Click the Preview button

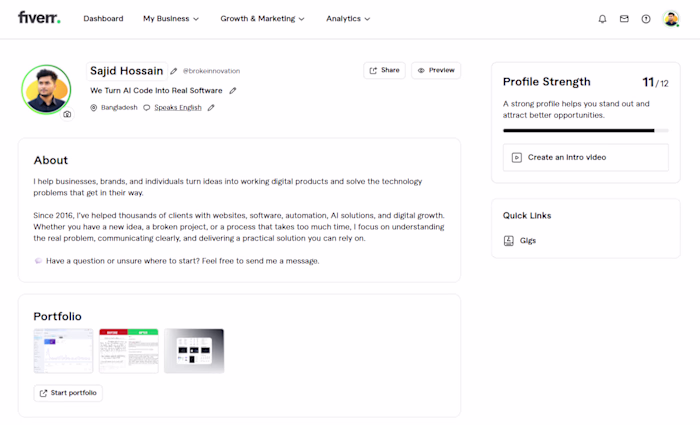(436, 70)
